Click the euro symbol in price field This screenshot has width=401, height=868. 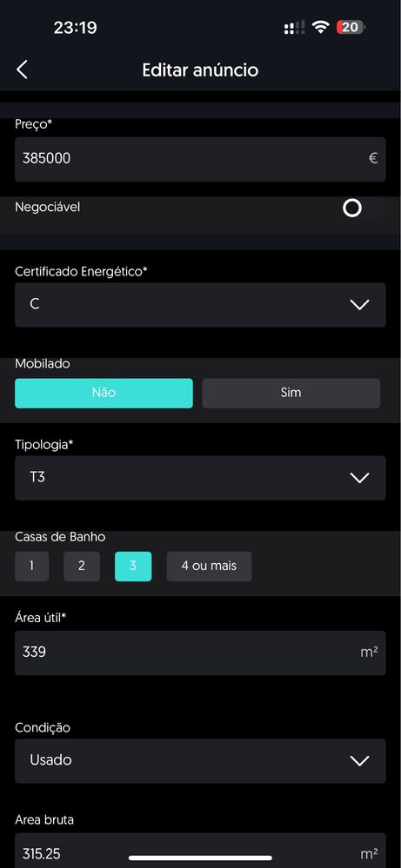(x=373, y=158)
